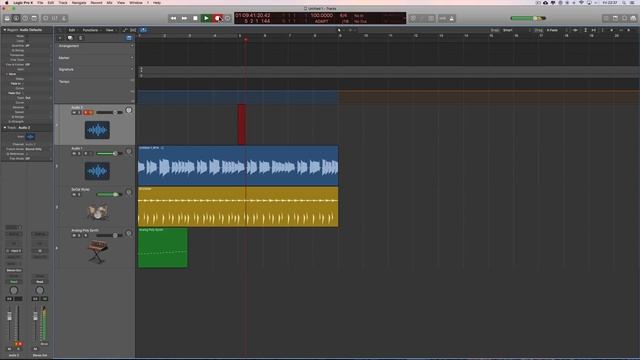Open the Mix menu
The width and height of the screenshot is (640, 360).
tap(109, 2)
